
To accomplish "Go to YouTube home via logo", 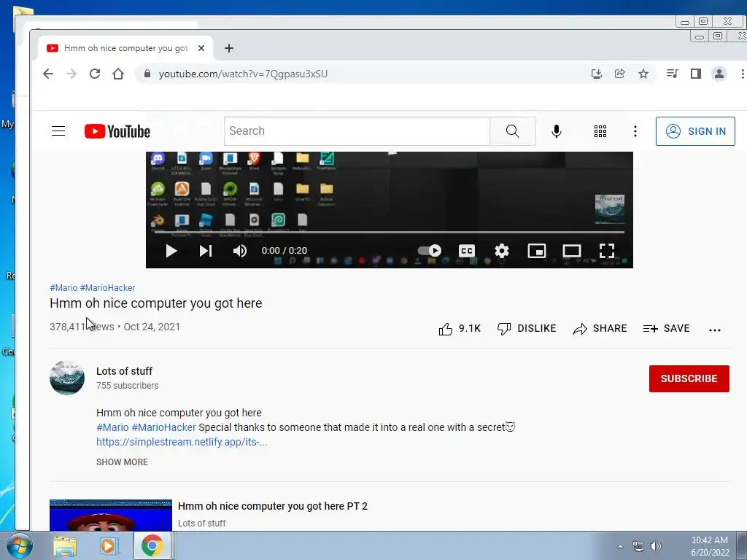I will (x=117, y=131).
